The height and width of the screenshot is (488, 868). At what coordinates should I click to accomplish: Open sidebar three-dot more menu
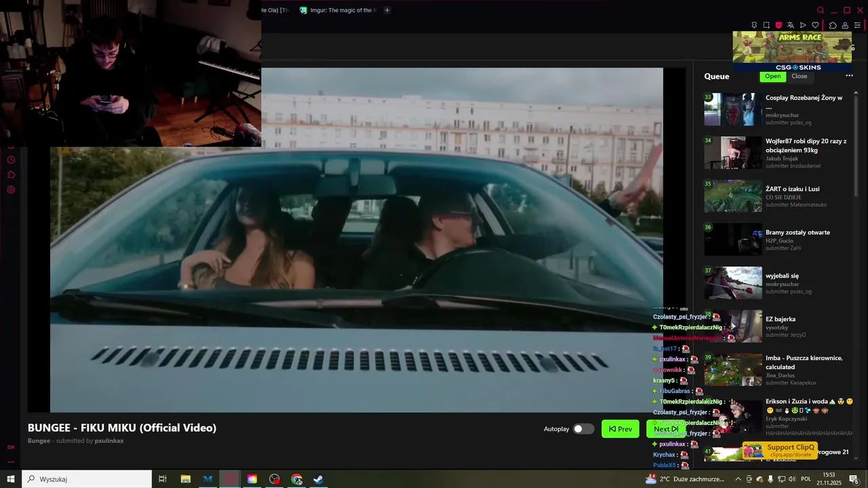coord(11,462)
